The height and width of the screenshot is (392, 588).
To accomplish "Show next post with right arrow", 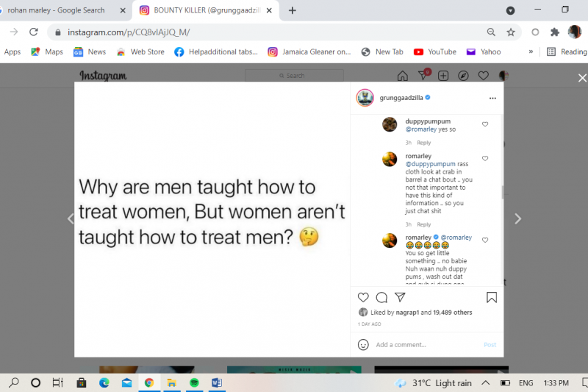I will 517,218.
